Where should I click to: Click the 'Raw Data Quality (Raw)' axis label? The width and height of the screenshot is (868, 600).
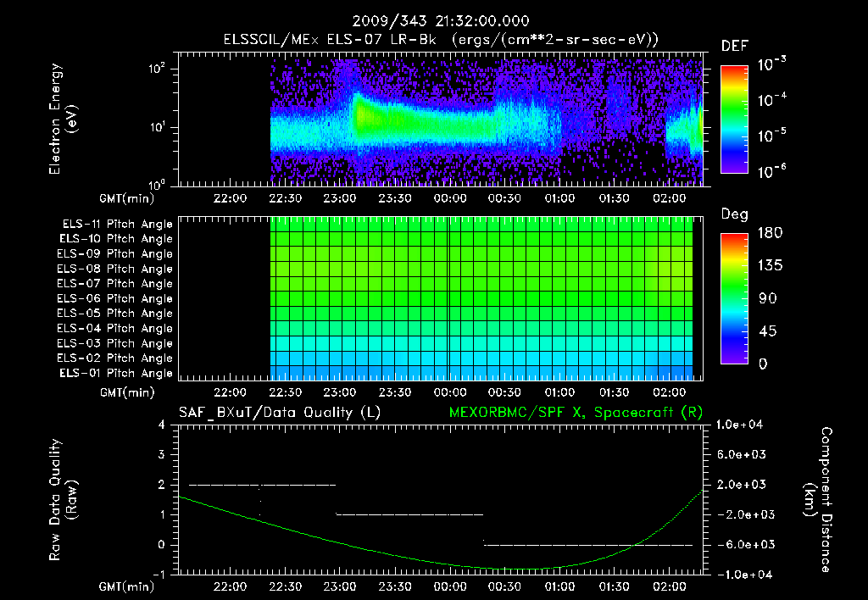63,500
